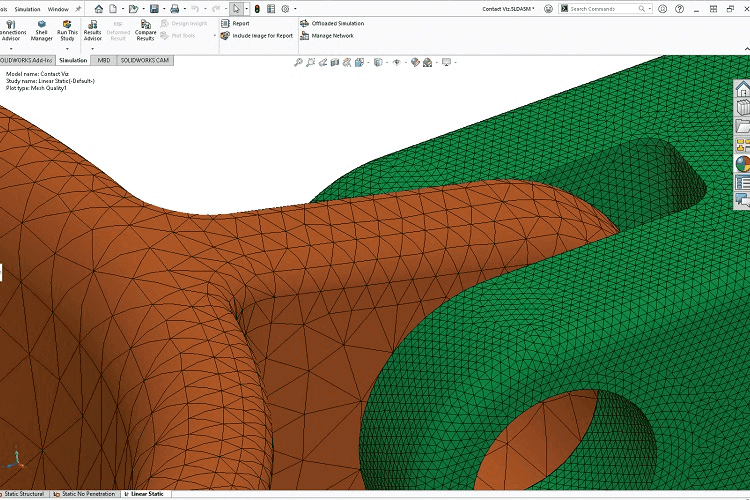Open File Explorer task pane folder tab
Image resolution: width=750 pixels, height=500 pixels.
coord(742,126)
